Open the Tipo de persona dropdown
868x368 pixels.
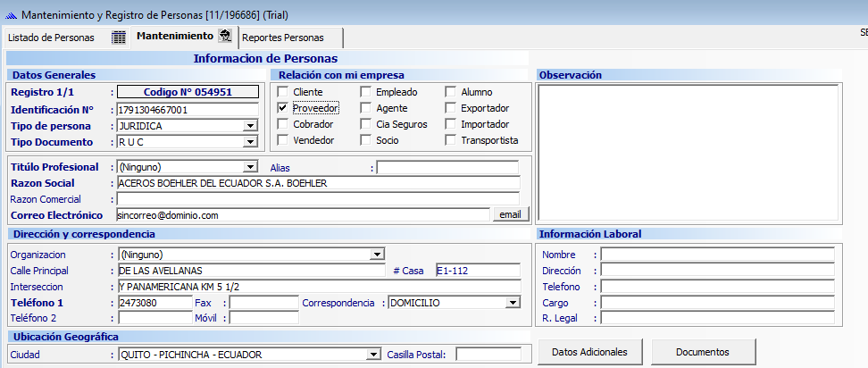(x=251, y=126)
